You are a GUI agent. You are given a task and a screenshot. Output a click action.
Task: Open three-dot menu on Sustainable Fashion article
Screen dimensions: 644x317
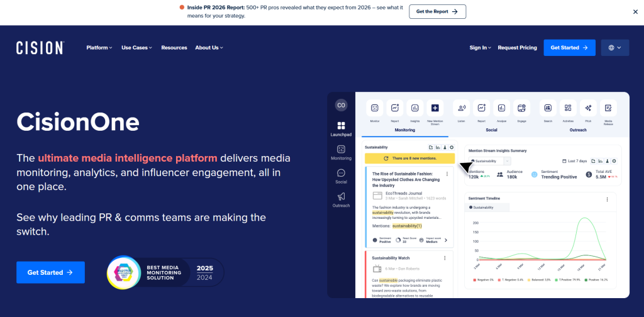(447, 174)
